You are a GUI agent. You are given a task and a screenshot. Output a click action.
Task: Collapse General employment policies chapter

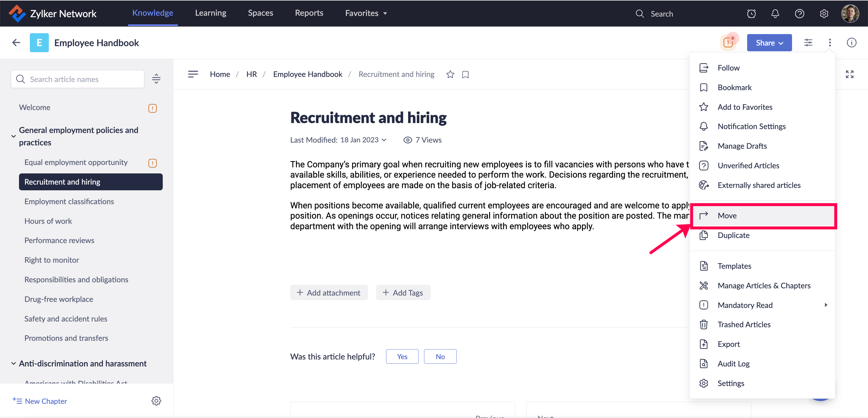[x=14, y=136]
